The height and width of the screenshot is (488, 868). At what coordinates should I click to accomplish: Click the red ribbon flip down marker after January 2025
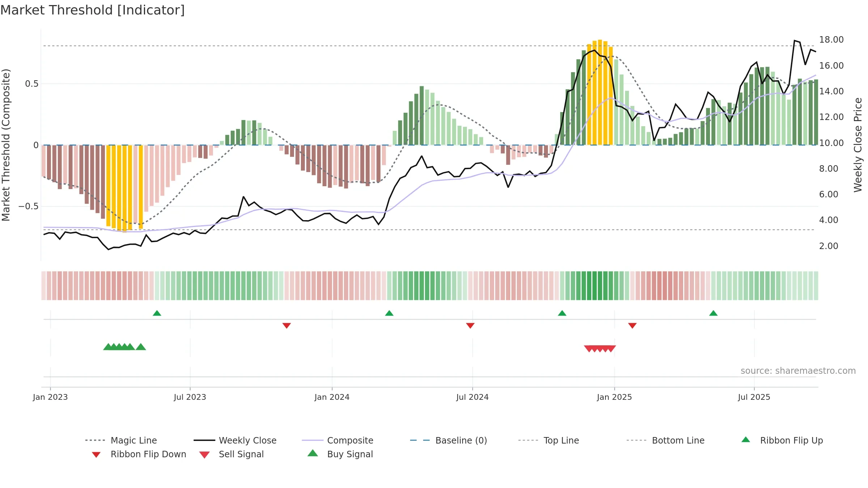pyautogui.click(x=632, y=326)
